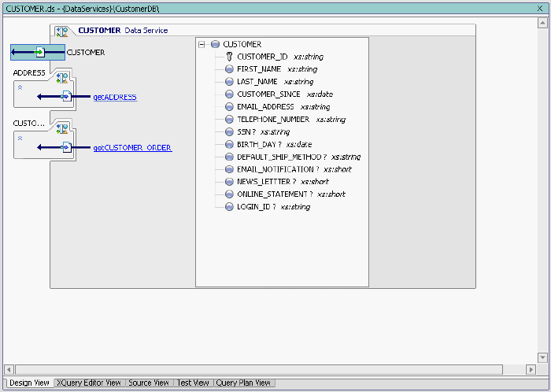Click the element icon beside NEWS_LETTTER

229,182
